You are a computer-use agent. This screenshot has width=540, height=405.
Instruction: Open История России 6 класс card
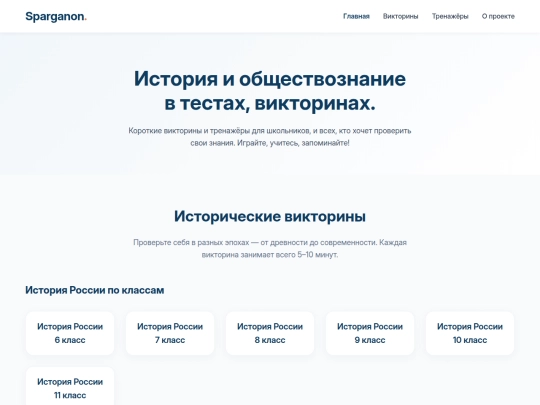click(70, 333)
